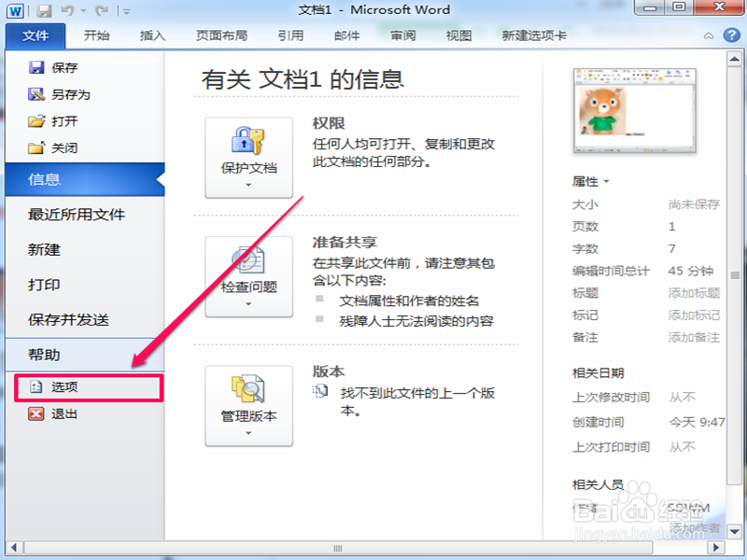Switch to the 邮件 tab
This screenshot has width=747, height=560.
click(x=346, y=35)
